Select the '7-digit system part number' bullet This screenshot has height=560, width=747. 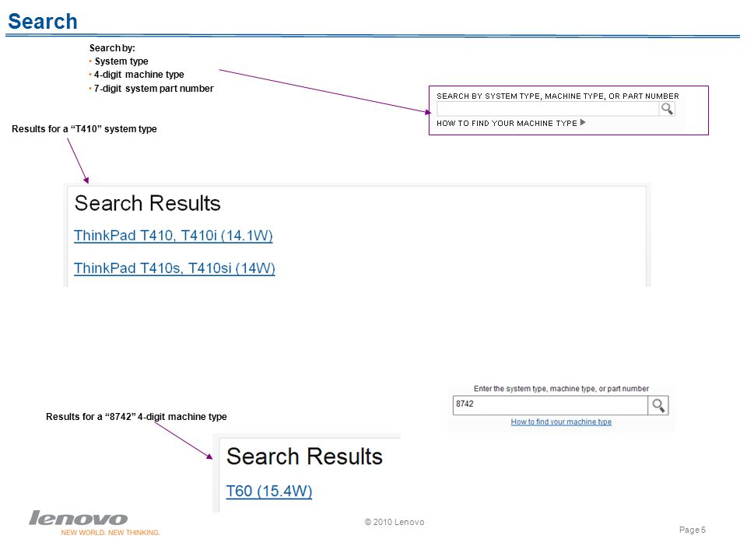(x=153, y=89)
